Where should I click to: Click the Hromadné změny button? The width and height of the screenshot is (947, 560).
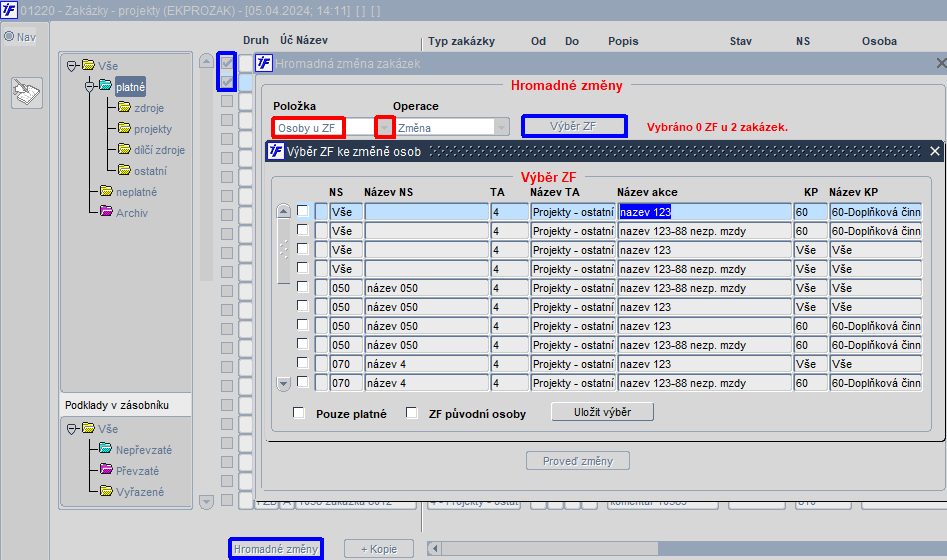pos(275,549)
